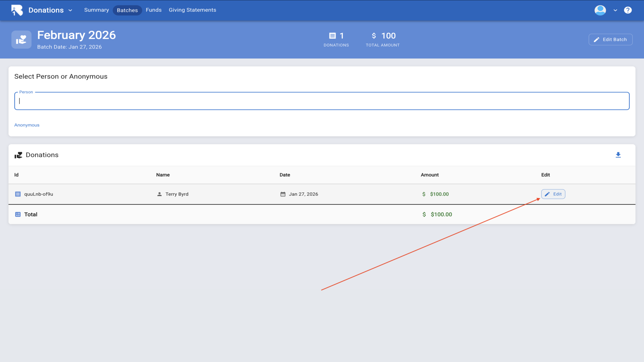
Task: Open the help question mark icon
Action: (628, 10)
